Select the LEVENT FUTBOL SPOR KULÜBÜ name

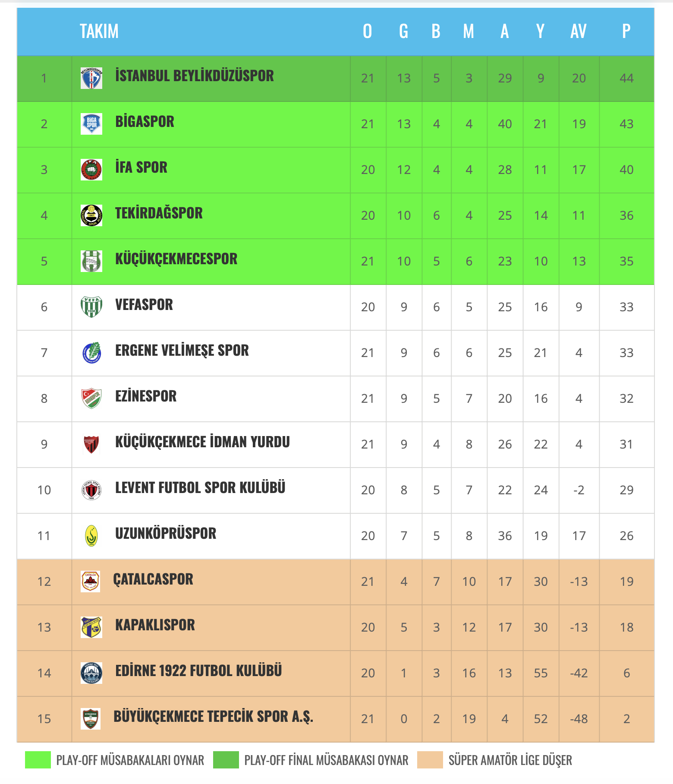pos(200,488)
